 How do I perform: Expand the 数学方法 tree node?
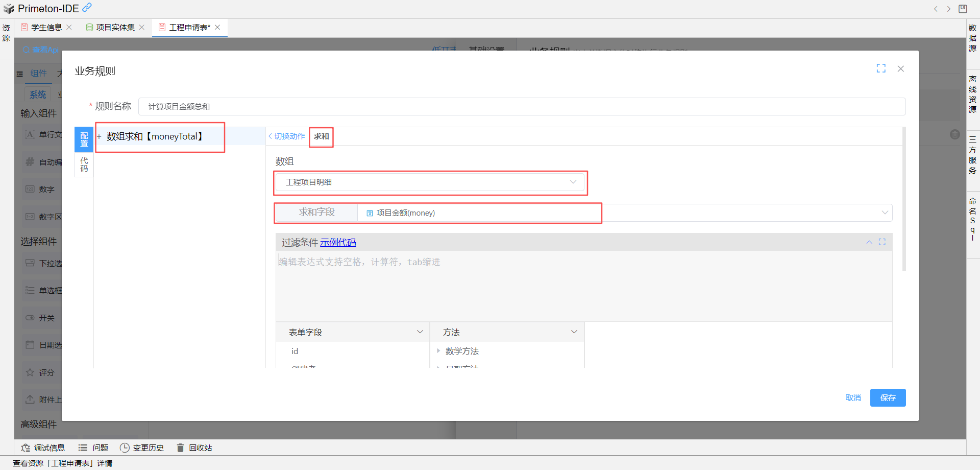[438, 351]
